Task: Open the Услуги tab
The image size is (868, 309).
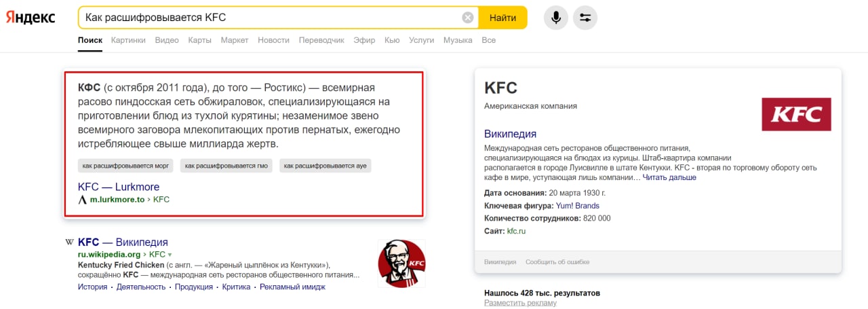Action: pos(421,40)
